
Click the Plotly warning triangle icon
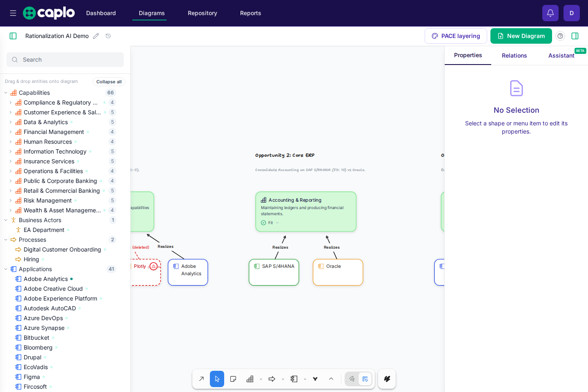point(154,266)
